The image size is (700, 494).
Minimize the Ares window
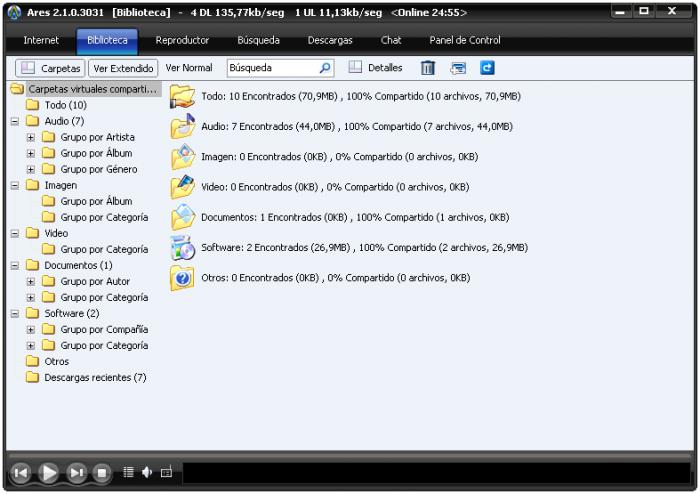620,12
